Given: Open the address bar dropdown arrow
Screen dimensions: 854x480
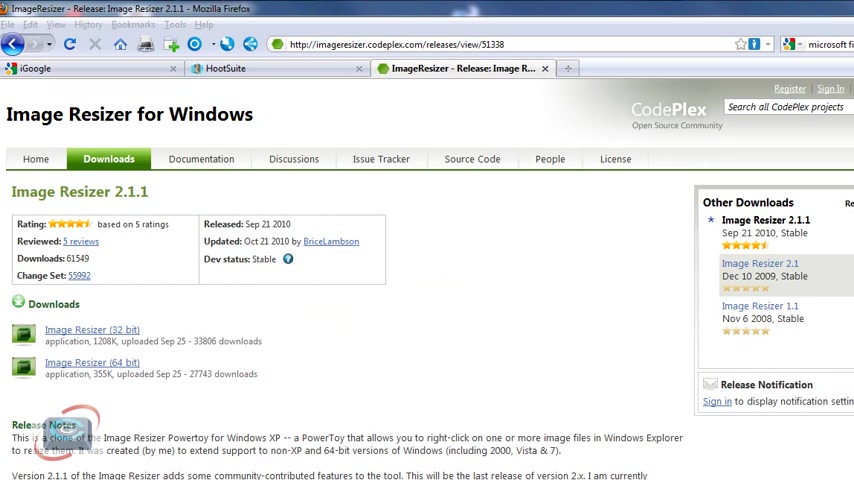Looking at the screenshot, I should 768,44.
